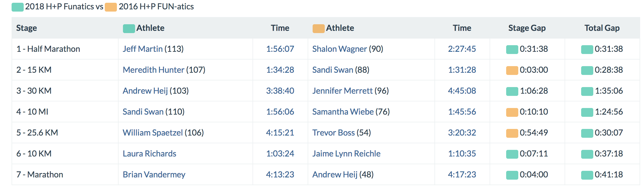Open Jeff Martin's athlete profile link
The height and width of the screenshot is (189, 644).
143,49
